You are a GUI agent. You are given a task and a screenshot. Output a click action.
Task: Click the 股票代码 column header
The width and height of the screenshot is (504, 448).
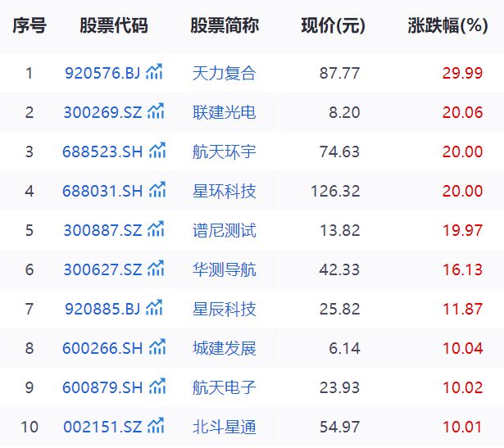click(114, 25)
